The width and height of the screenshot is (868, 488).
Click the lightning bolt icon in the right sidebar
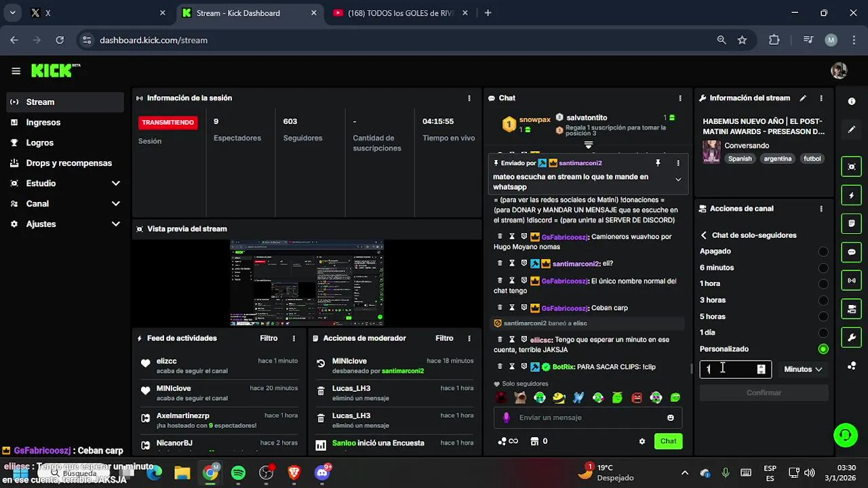(x=852, y=195)
